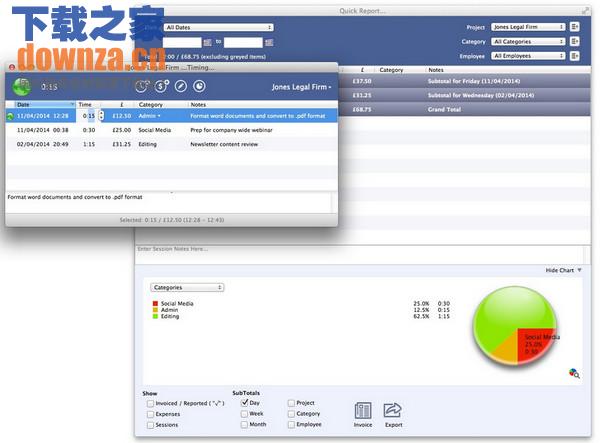This screenshot has width=600, height=443.
Task: Tick the Invoiced / Reported checkbox
Action: (x=150, y=403)
